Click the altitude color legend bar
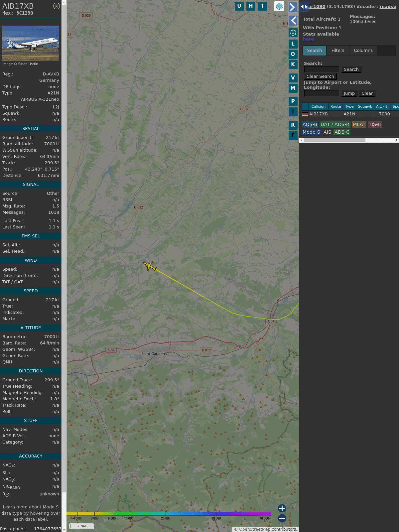This screenshot has height=532, width=399. (169, 514)
